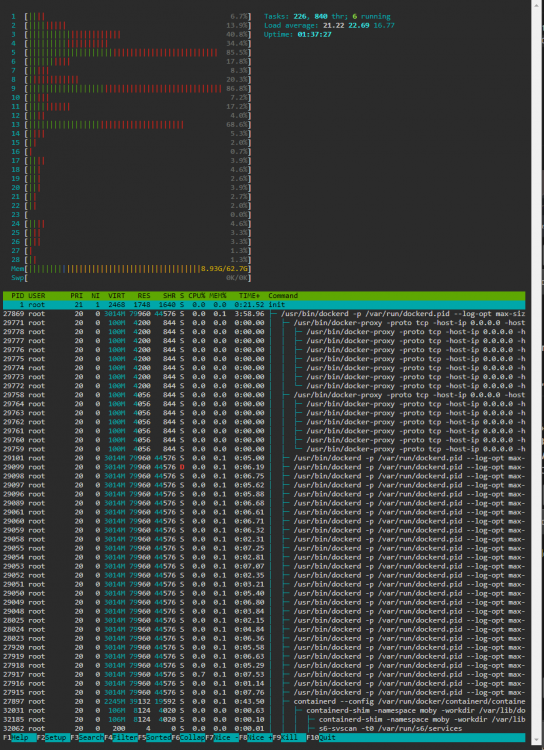Select the dockerd thread, PID 29055
This screenshot has height=750, width=544.
[x=264, y=548]
